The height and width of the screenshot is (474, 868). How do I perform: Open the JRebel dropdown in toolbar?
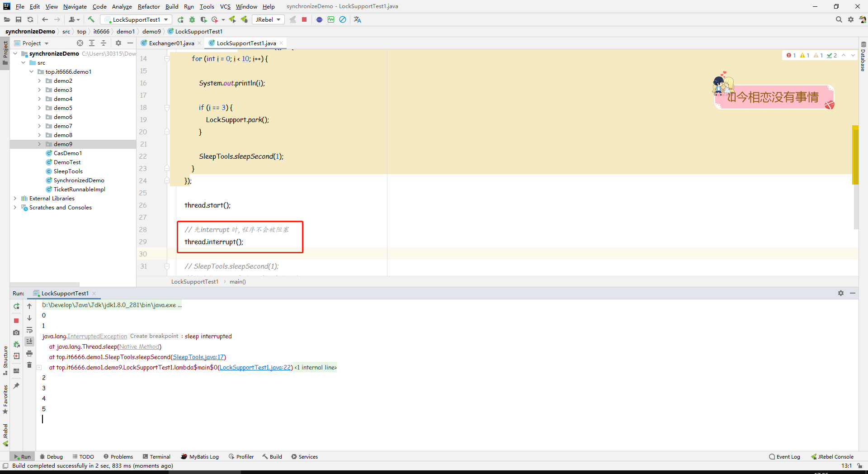coord(269,19)
